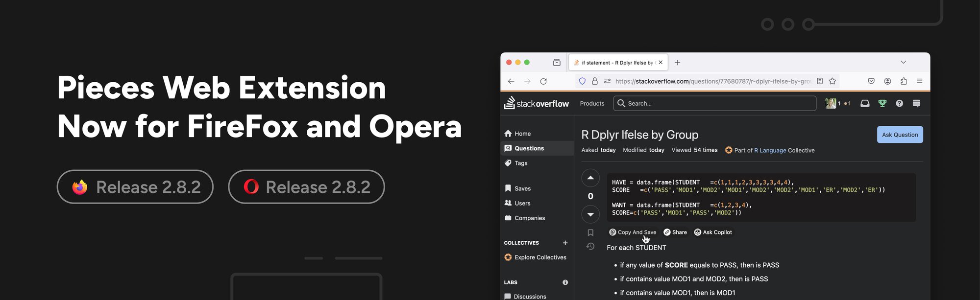The width and height of the screenshot is (980, 300).
Task: Open the site switcher stack icon
Action: pos(916,103)
